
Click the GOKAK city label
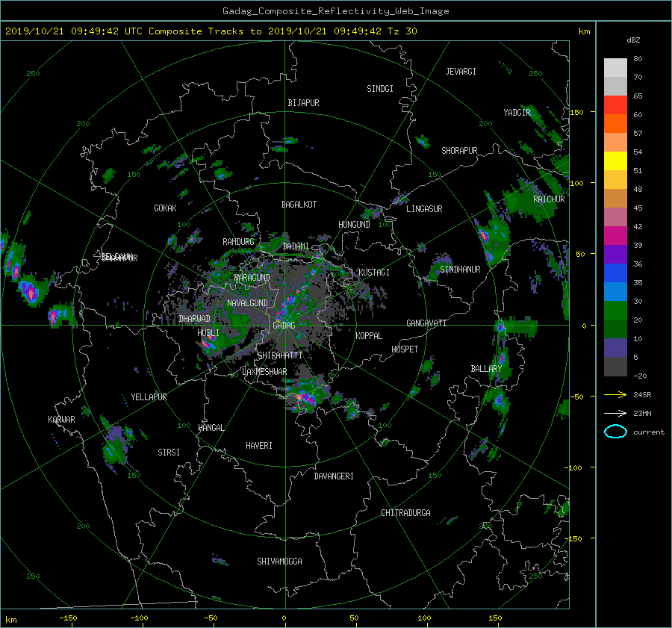click(x=165, y=208)
